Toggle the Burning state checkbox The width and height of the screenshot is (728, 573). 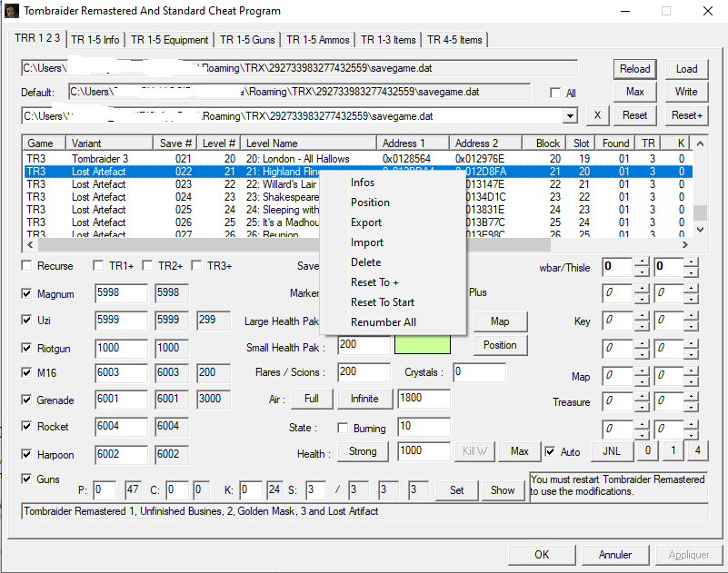[343, 428]
